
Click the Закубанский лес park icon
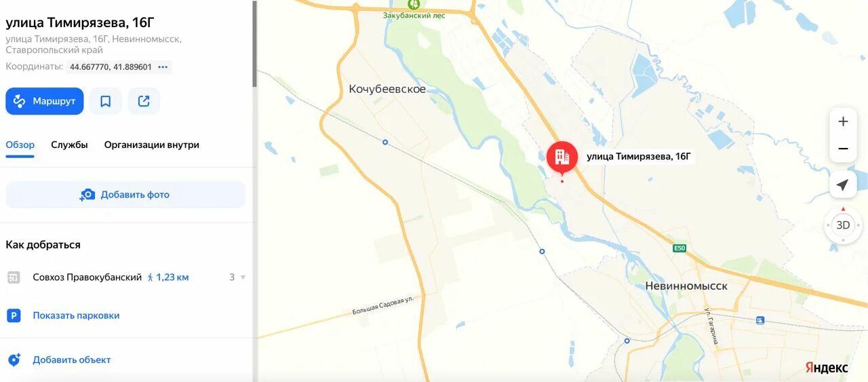(414, 4)
